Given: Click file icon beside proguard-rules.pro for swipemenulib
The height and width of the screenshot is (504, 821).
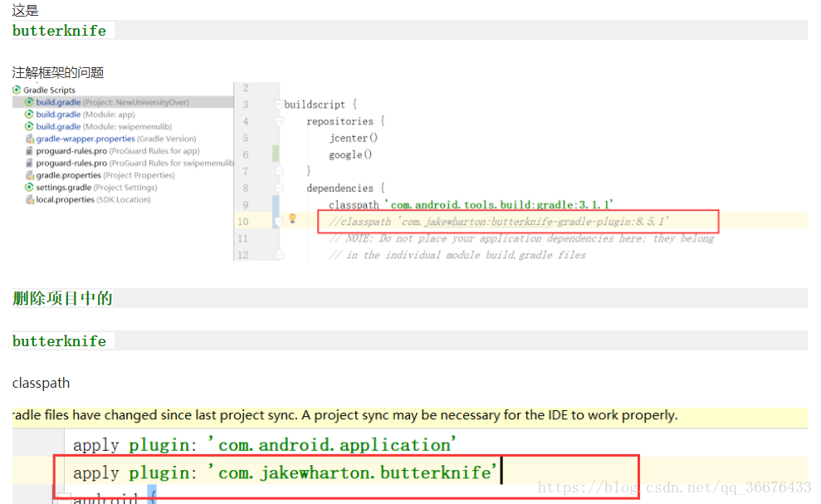Looking at the screenshot, I should [30, 163].
